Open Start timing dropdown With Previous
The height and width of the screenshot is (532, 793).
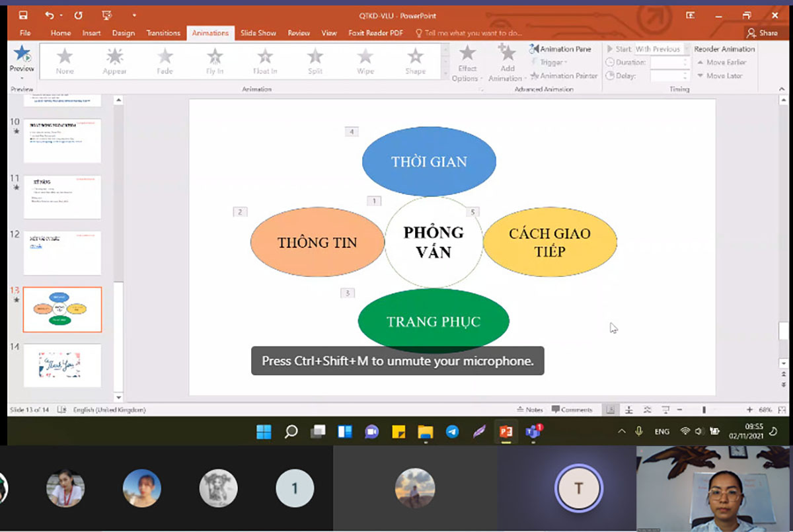coord(662,49)
